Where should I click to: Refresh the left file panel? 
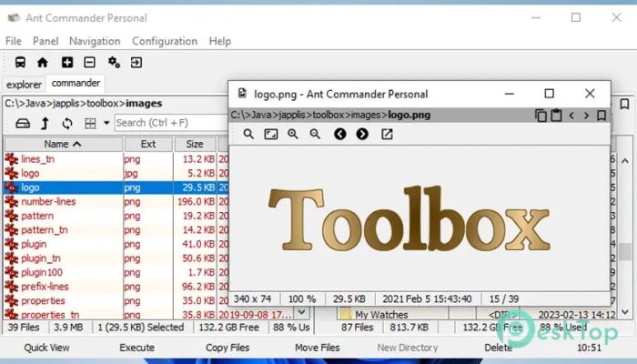click(67, 123)
